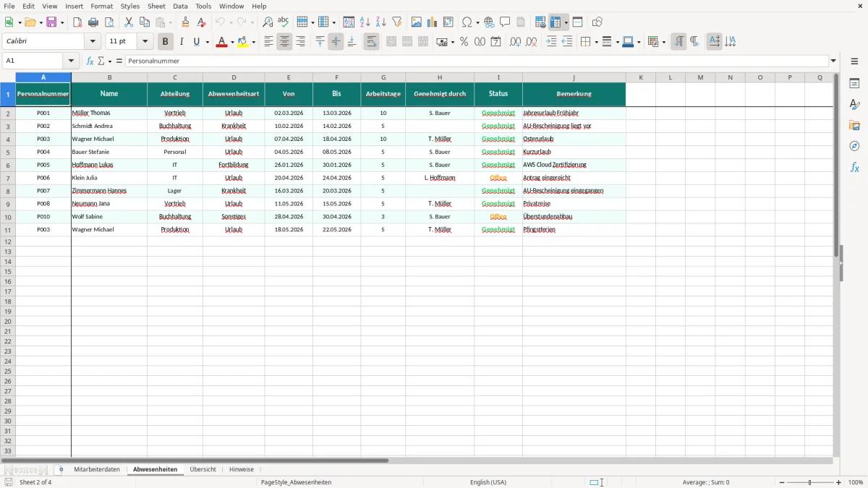The height and width of the screenshot is (488, 868).
Task: Open the Export as PDF tool
Action: click(x=77, y=22)
